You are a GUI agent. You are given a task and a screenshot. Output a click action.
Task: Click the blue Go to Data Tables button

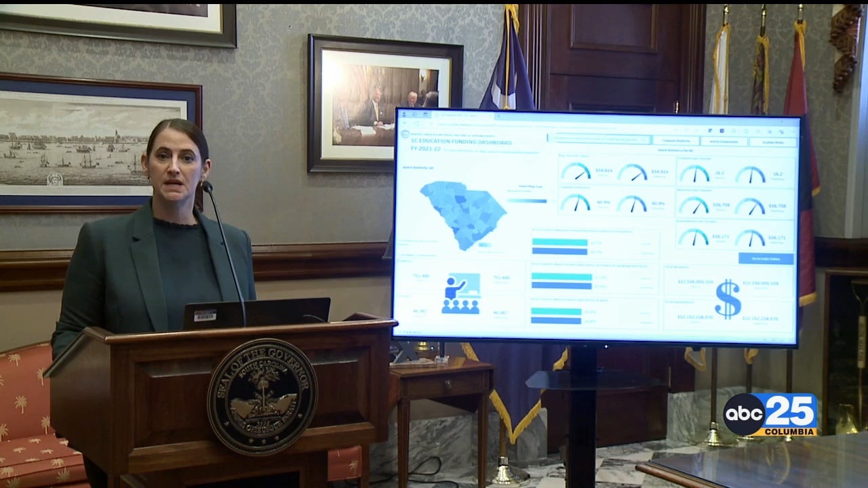[x=766, y=258]
